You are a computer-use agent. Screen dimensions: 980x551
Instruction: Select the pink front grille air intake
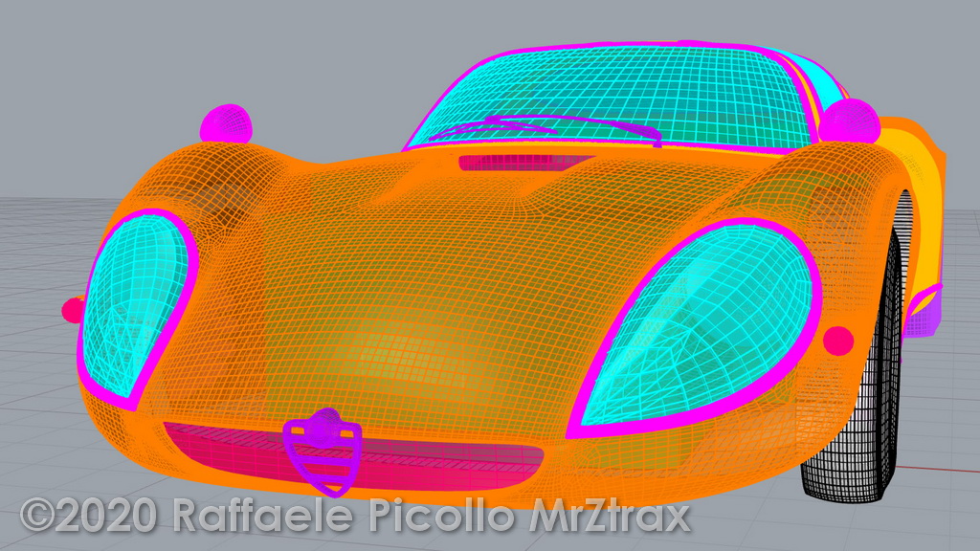click(x=354, y=457)
